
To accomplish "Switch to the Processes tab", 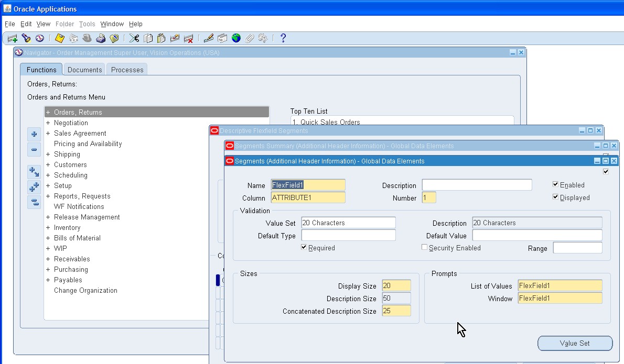I will pos(127,70).
